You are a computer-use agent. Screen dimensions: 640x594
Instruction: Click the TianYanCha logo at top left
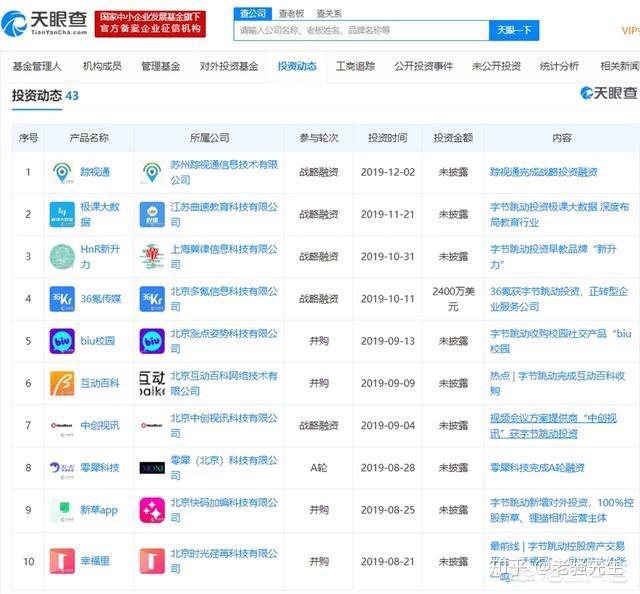tap(44, 23)
